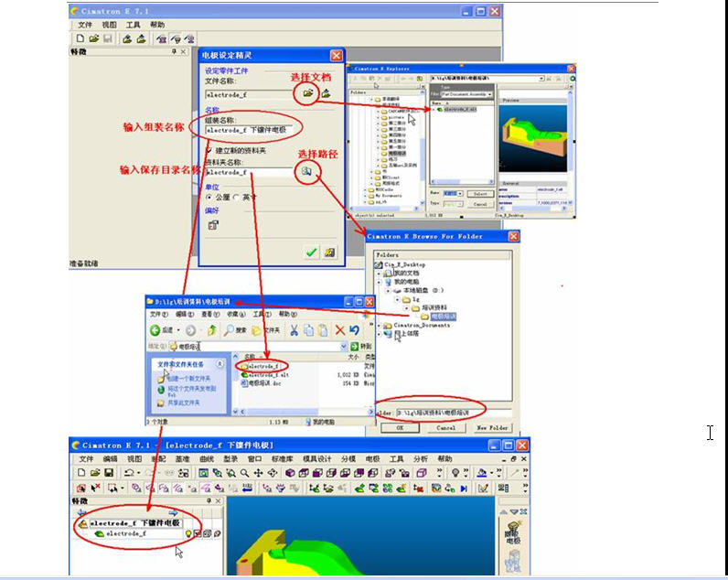Open the 查看 menu in the Explorer window
Viewport: 728px width, 580px height.
tap(210, 315)
